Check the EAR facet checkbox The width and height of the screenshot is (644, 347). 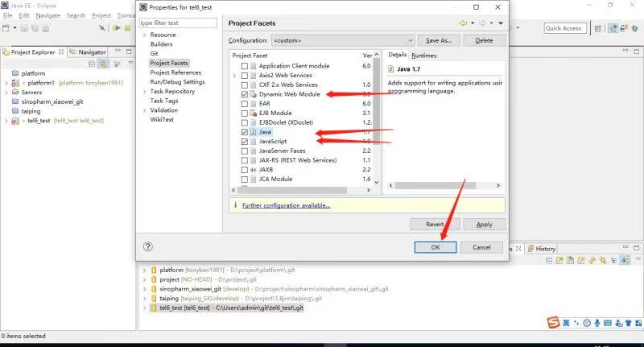coord(245,104)
